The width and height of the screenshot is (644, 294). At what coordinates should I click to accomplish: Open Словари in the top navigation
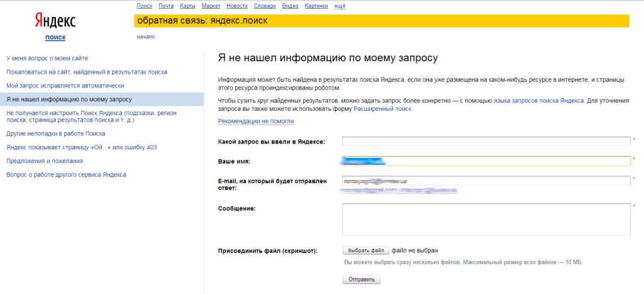[265, 6]
